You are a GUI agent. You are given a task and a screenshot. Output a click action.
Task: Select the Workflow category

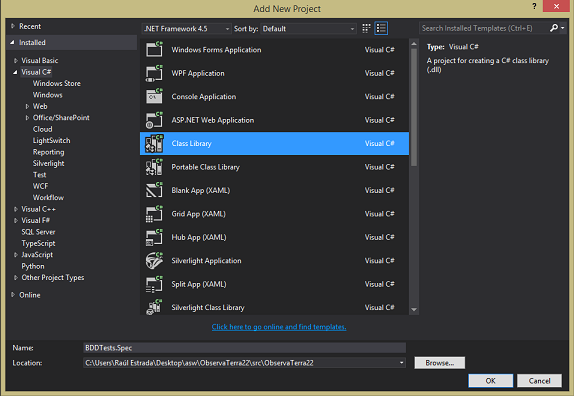point(48,197)
